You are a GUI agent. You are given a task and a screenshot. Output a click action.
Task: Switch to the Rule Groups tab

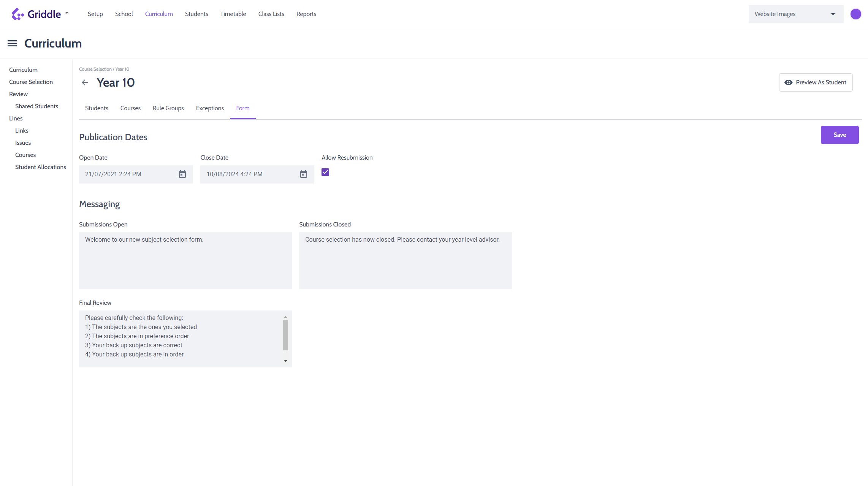pyautogui.click(x=168, y=108)
